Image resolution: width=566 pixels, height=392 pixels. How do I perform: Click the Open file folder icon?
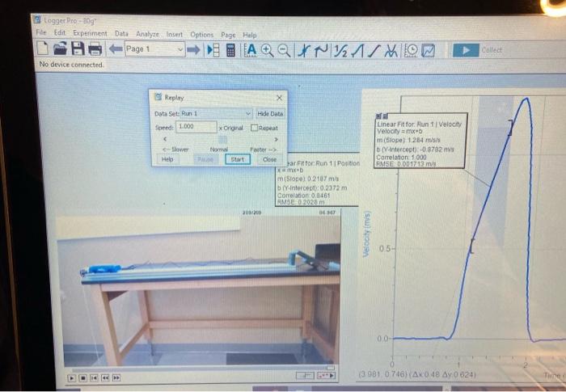pos(61,48)
